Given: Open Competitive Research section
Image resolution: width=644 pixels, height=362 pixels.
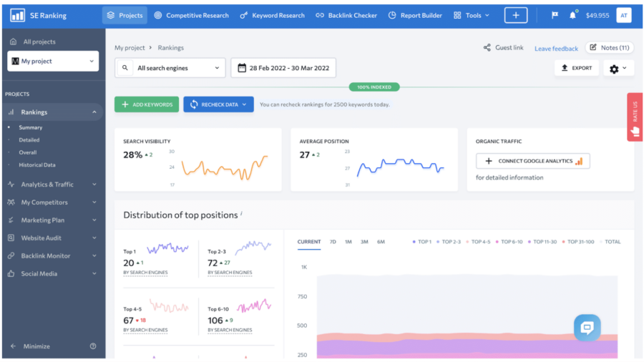Looking at the screenshot, I should tap(191, 15).
